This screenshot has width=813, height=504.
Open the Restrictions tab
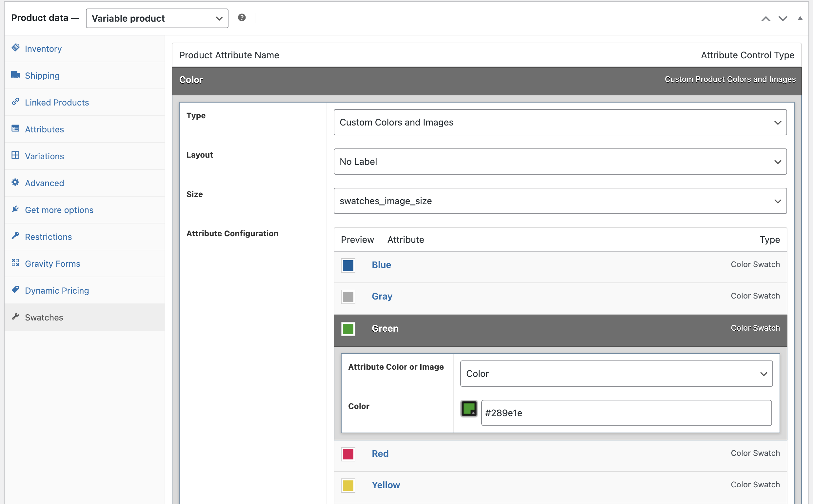[x=48, y=237]
